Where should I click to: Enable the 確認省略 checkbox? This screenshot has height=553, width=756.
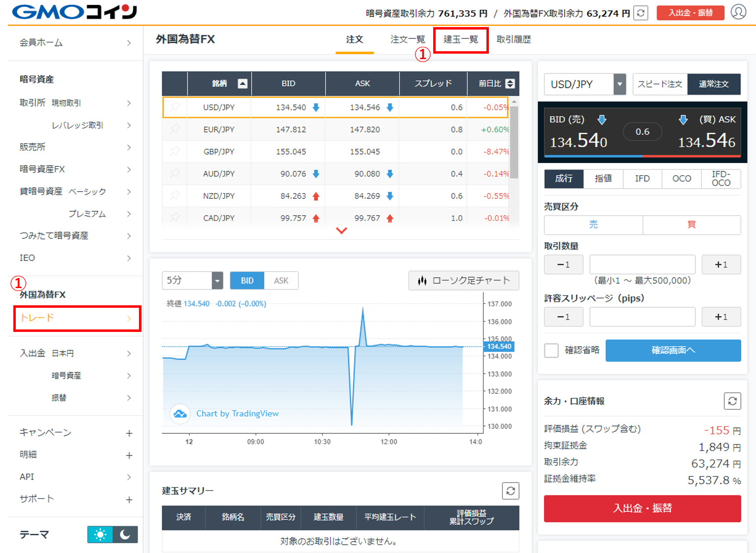pyautogui.click(x=551, y=350)
